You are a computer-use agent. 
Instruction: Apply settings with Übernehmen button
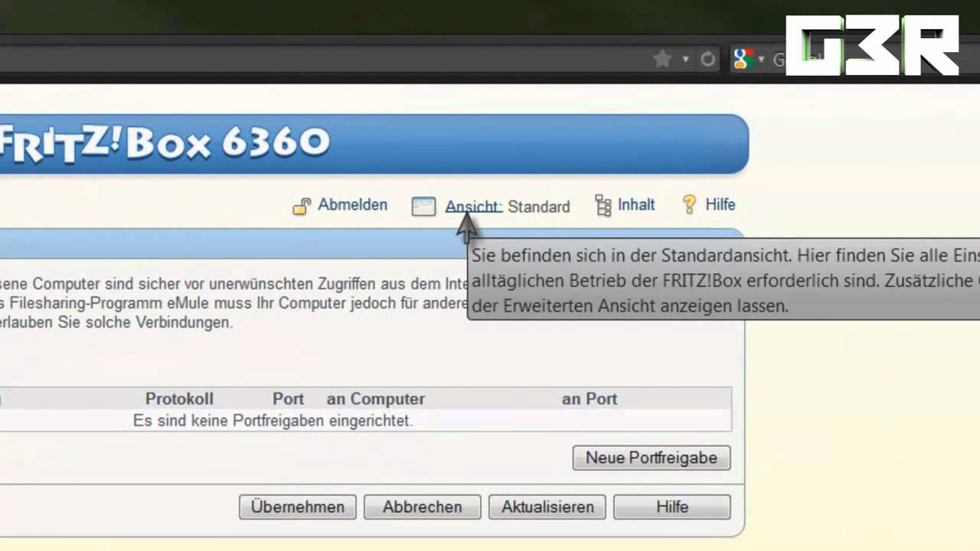297,507
